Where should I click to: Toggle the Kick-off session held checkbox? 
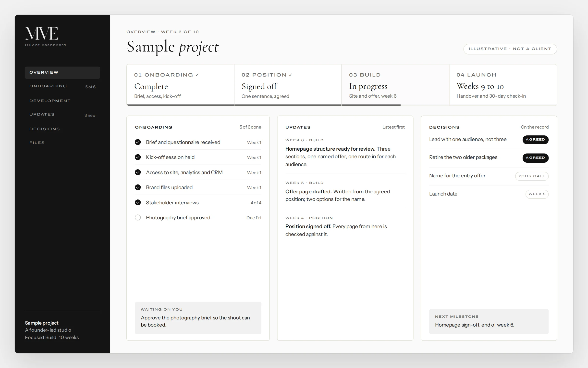coord(138,157)
